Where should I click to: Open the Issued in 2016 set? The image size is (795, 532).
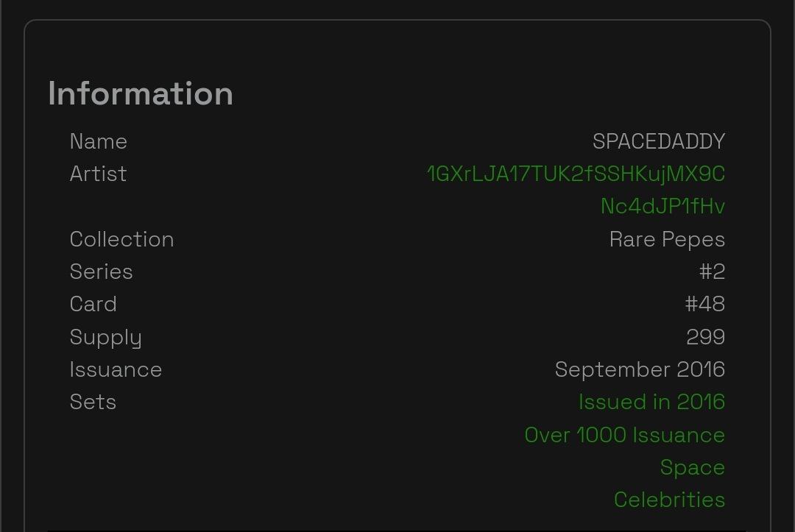tap(651, 402)
